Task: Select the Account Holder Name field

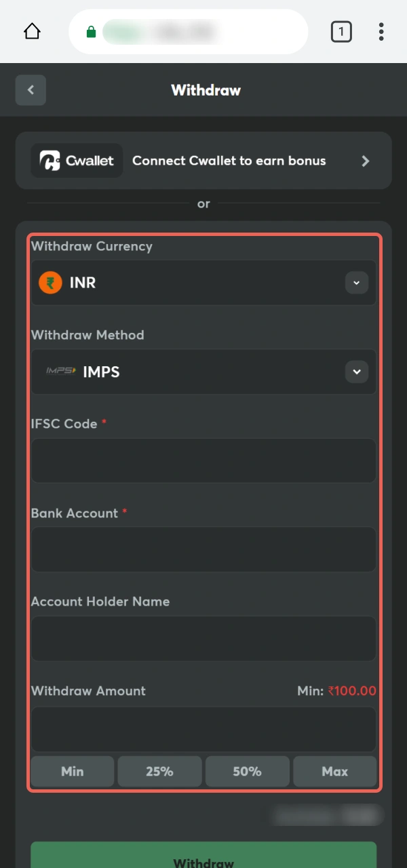Action: pos(203,638)
